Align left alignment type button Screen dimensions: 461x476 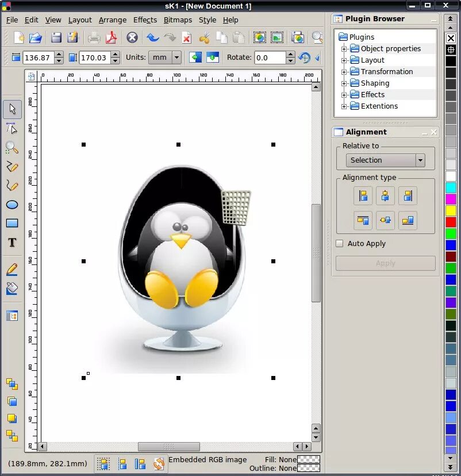[x=363, y=196]
